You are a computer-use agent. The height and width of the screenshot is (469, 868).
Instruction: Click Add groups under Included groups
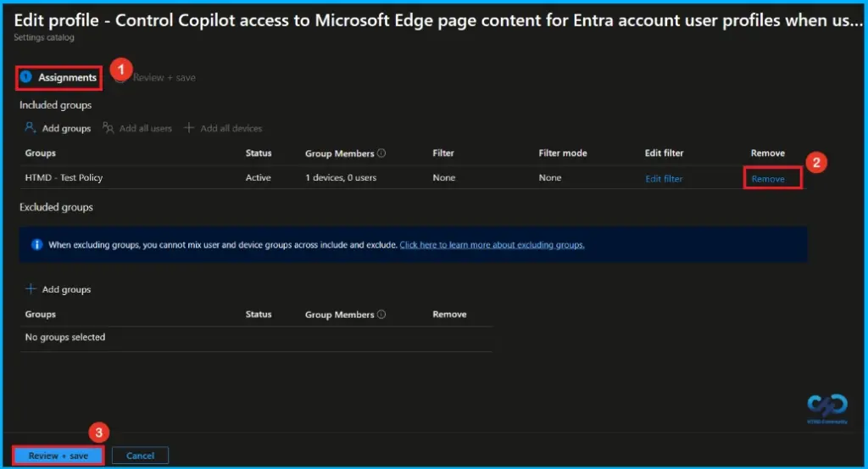58,128
